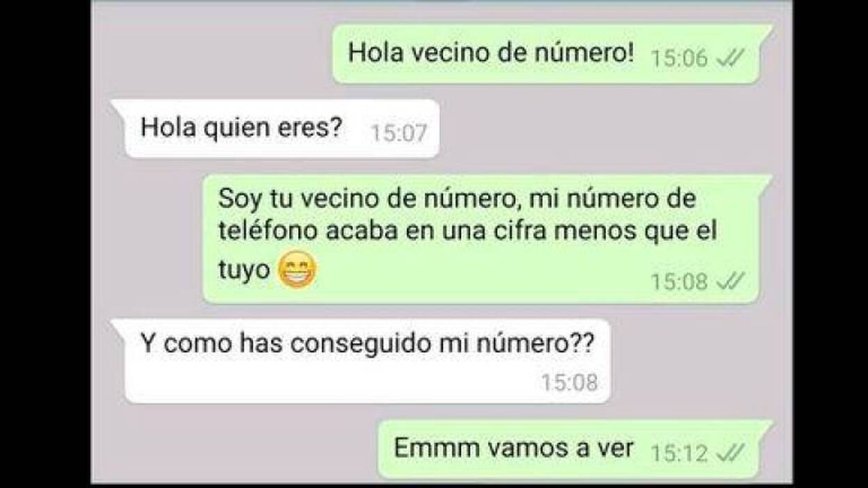Click the pointed tail of the "Emmm vamos a ver" bubble
The height and width of the screenshot is (488, 868).
click(x=766, y=425)
